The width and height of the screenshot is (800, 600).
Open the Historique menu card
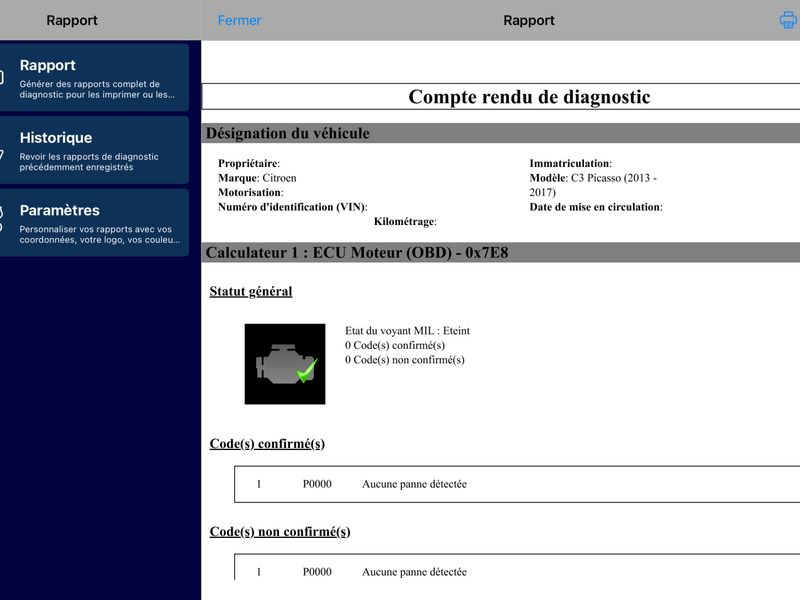point(94,150)
